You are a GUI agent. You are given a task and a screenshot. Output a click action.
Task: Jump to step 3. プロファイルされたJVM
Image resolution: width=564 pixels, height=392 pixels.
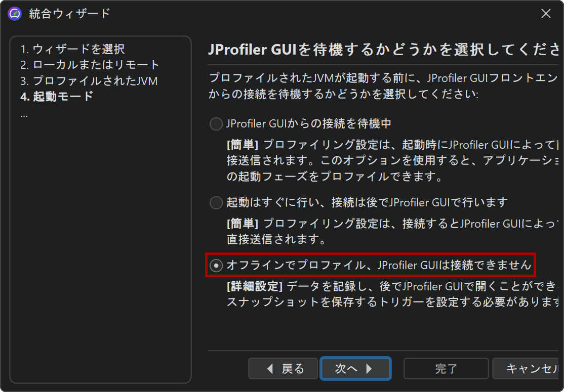[x=89, y=81]
